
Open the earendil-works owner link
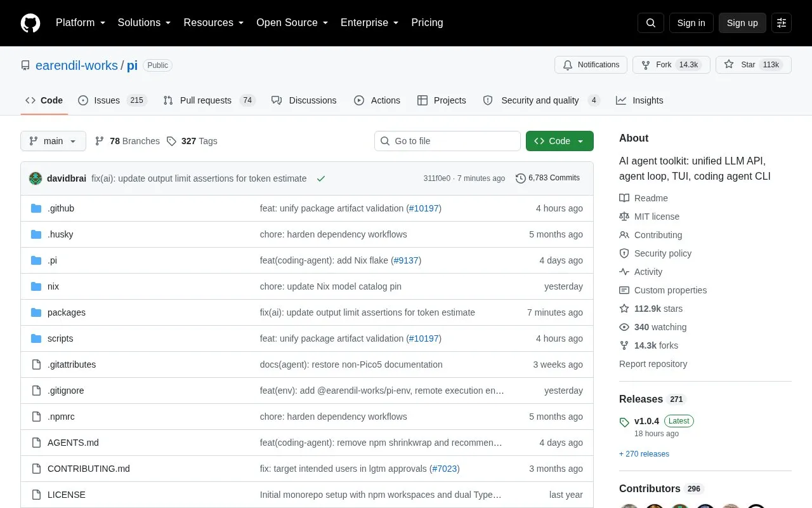click(77, 65)
